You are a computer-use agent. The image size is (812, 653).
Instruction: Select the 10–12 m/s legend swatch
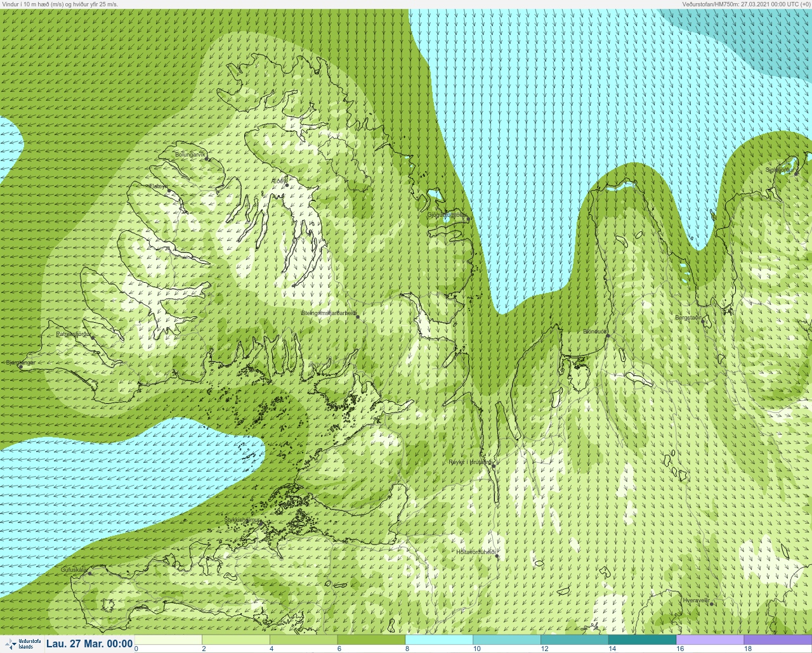click(x=507, y=640)
